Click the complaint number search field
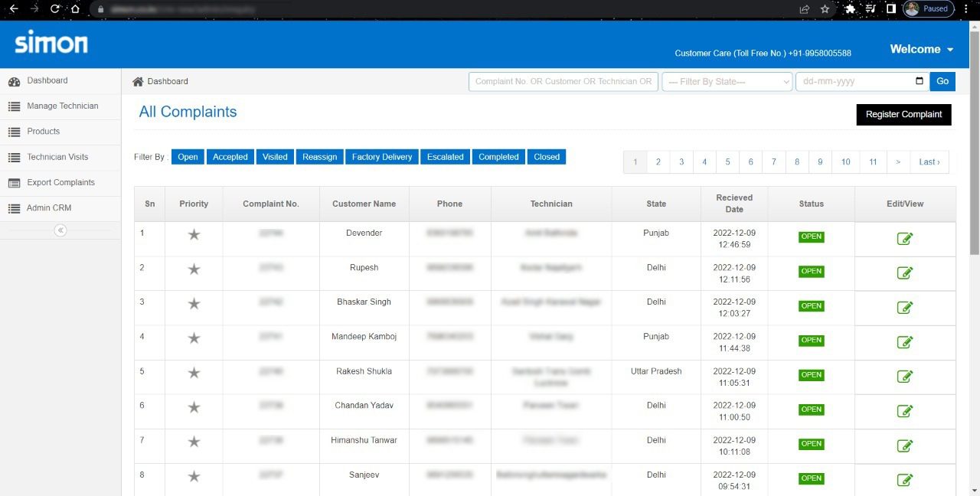This screenshot has height=496, width=980. [x=563, y=81]
